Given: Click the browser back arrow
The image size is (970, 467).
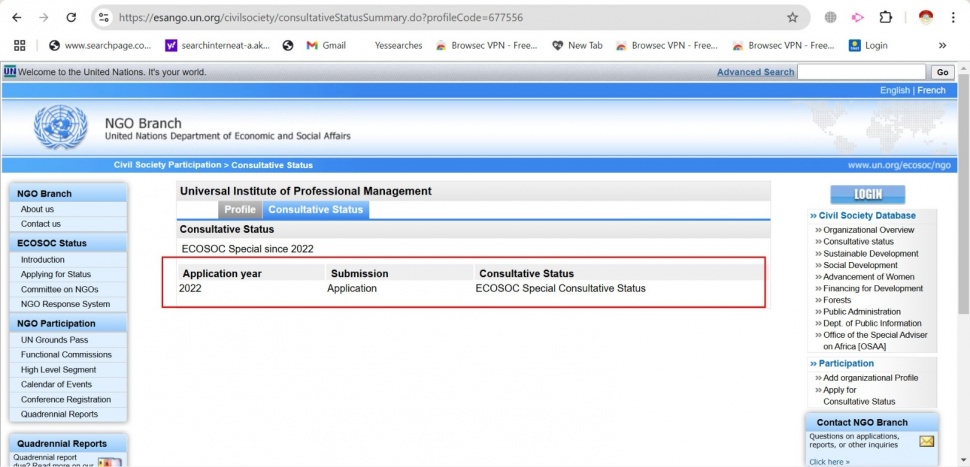Looking at the screenshot, I should point(17,18).
